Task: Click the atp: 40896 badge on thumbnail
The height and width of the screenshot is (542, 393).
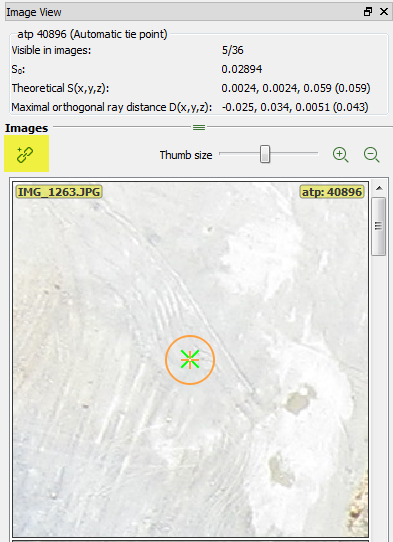Action: coord(332,192)
